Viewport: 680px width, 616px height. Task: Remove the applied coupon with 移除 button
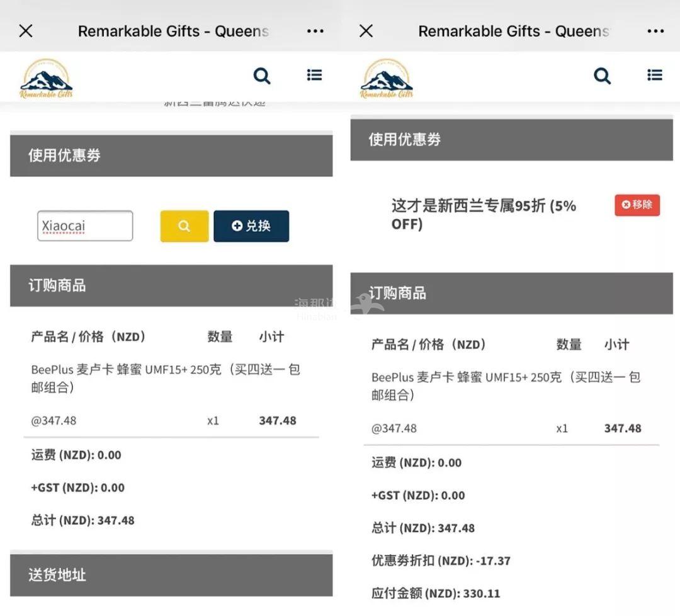pyautogui.click(x=637, y=205)
